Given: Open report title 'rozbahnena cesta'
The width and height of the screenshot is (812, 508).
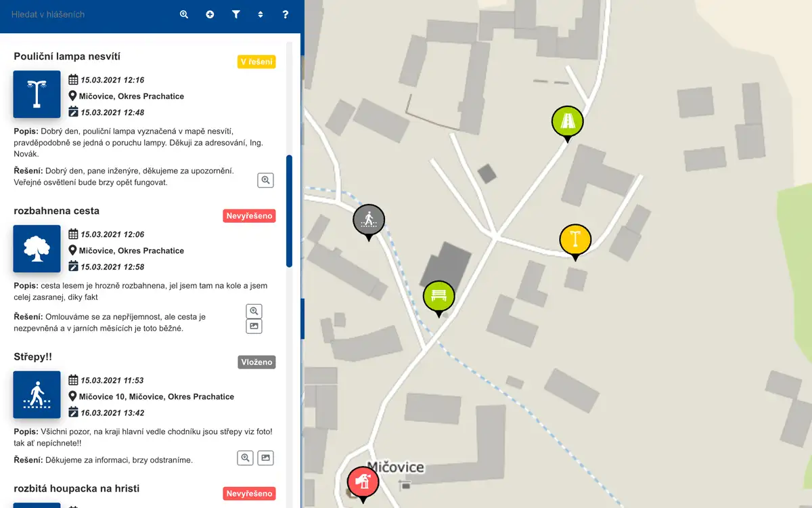Looking at the screenshot, I should tap(57, 211).
